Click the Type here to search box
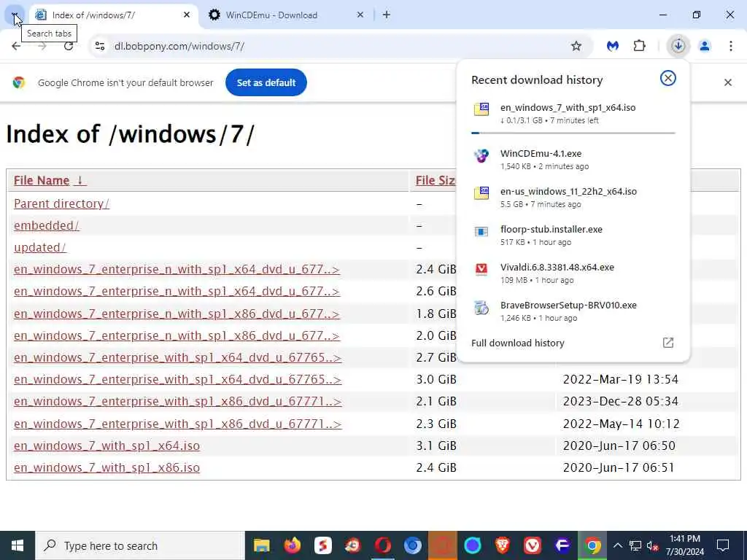The height and width of the screenshot is (560, 747). (x=140, y=545)
